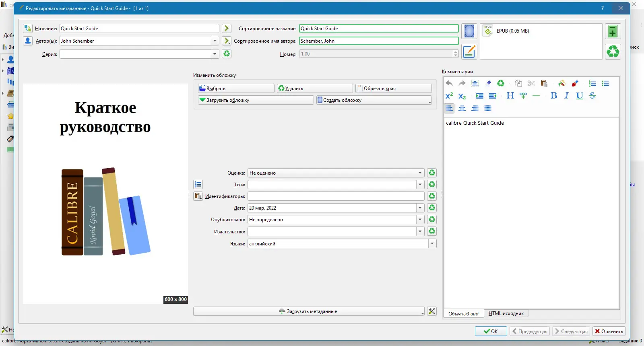
Task: Toggle bold formatting in comments
Action: [554, 96]
